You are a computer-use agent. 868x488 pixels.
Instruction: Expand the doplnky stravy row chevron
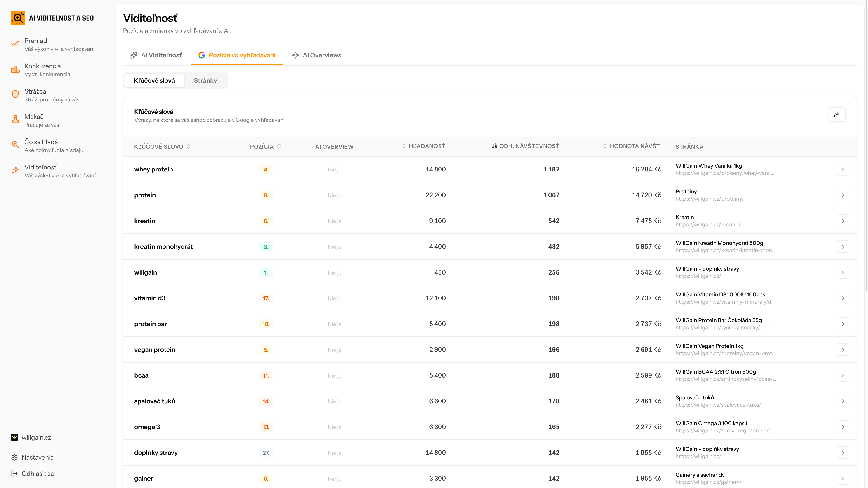click(x=843, y=453)
